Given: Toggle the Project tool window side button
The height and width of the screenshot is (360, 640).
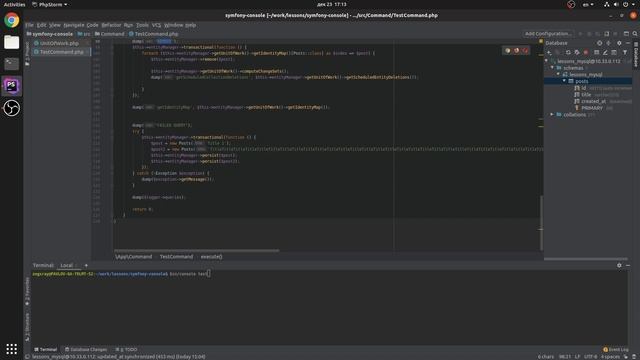Looking at the screenshot, I should tap(27, 54).
